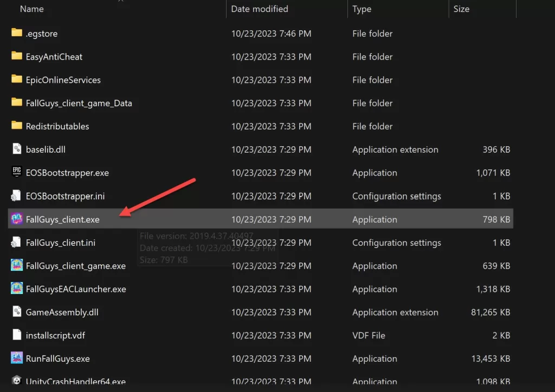Screen dimensions: 555x392
Task: Click the Epic Games icon of EOSBootstrapper.exe
Action: click(x=17, y=172)
